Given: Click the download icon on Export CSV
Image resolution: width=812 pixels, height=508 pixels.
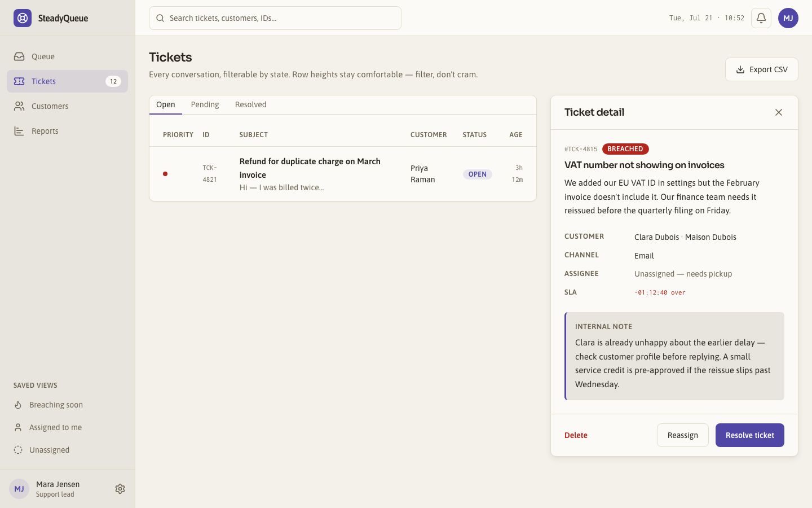Looking at the screenshot, I should (740, 69).
